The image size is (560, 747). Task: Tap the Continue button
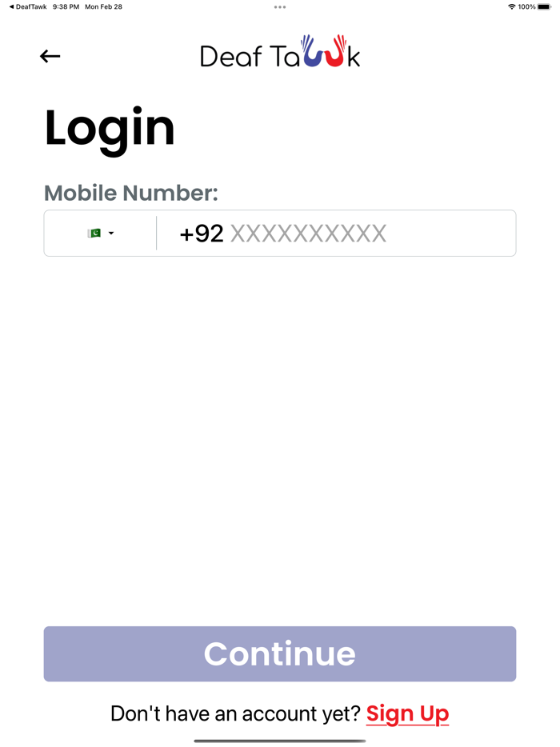tap(280, 653)
